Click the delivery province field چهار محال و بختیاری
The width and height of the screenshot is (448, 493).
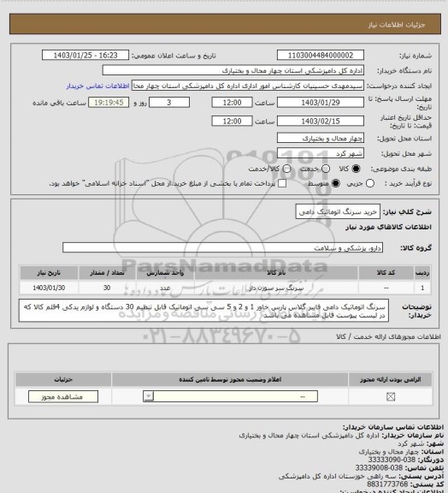pos(321,138)
